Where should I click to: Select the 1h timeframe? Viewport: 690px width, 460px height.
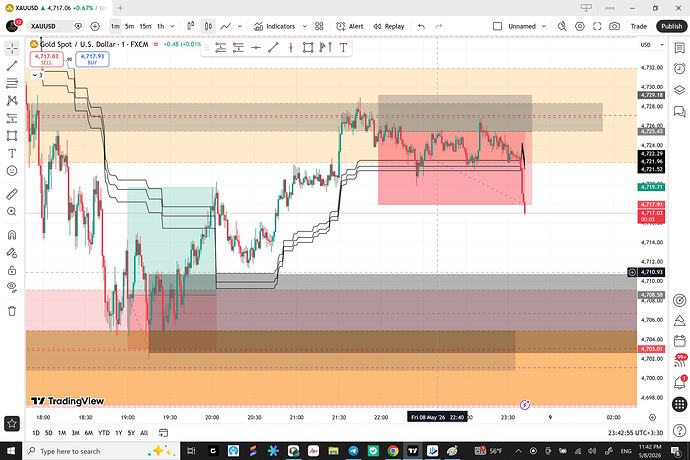point(161,26)
